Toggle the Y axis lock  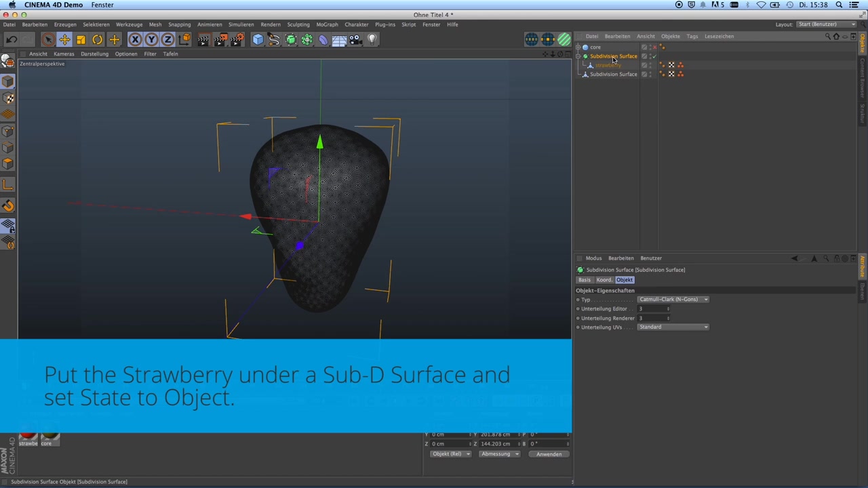click(x=152, y=39)
